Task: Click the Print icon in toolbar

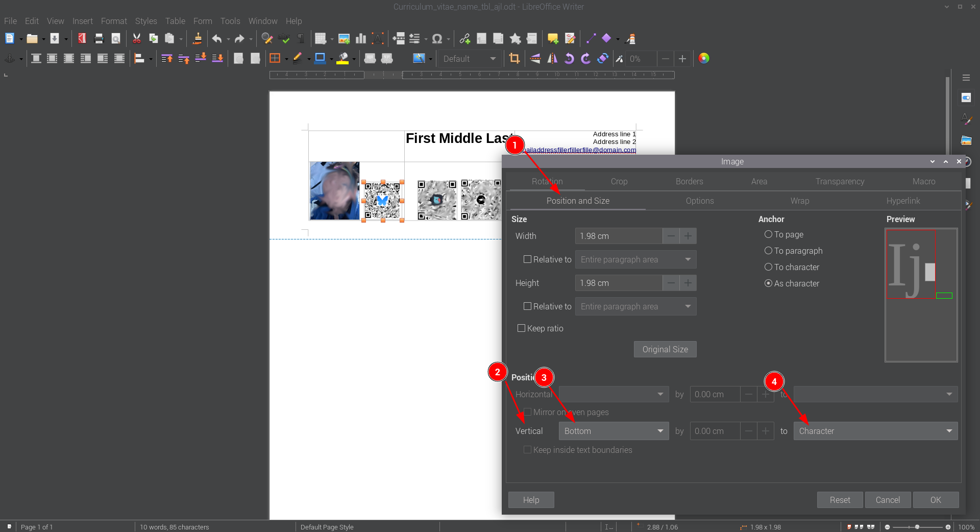Action: coord(99,39)
